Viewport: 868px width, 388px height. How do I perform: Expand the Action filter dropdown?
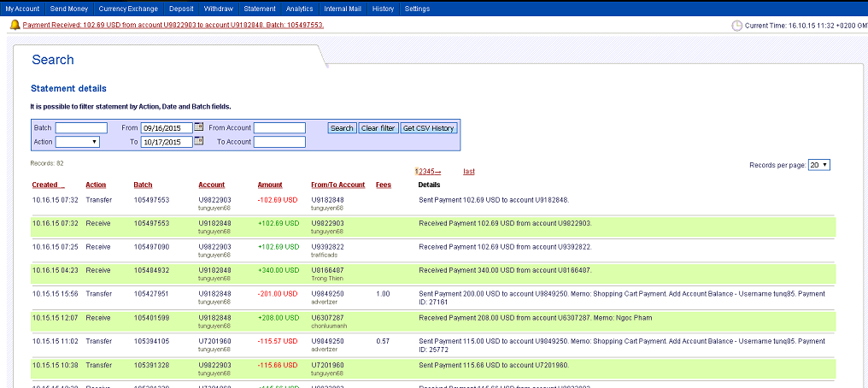[x=78, y=142]
